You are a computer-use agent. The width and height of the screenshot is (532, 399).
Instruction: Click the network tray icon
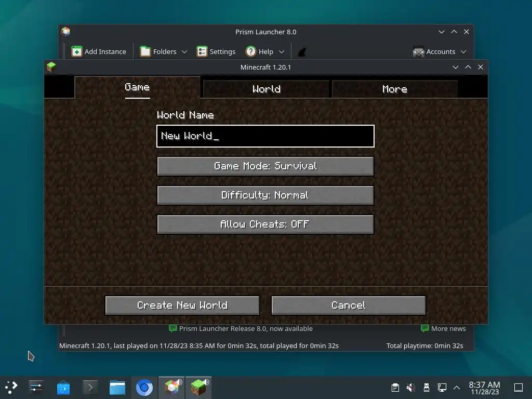[442, 388]
